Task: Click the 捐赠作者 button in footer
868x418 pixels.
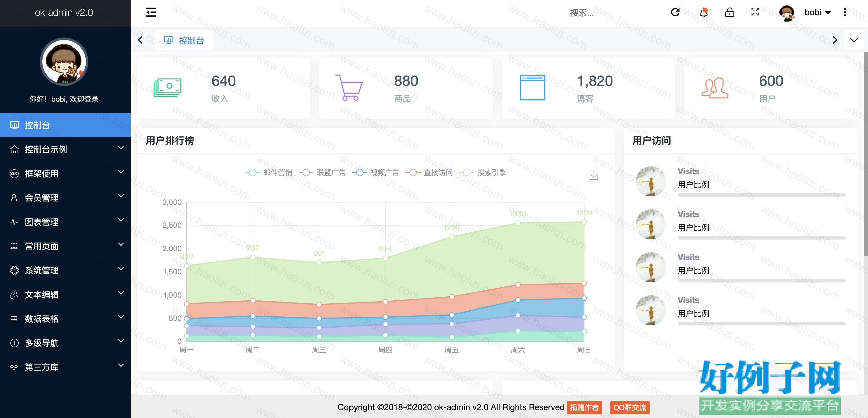Action: pyautogui.click(x=584, y=407)
